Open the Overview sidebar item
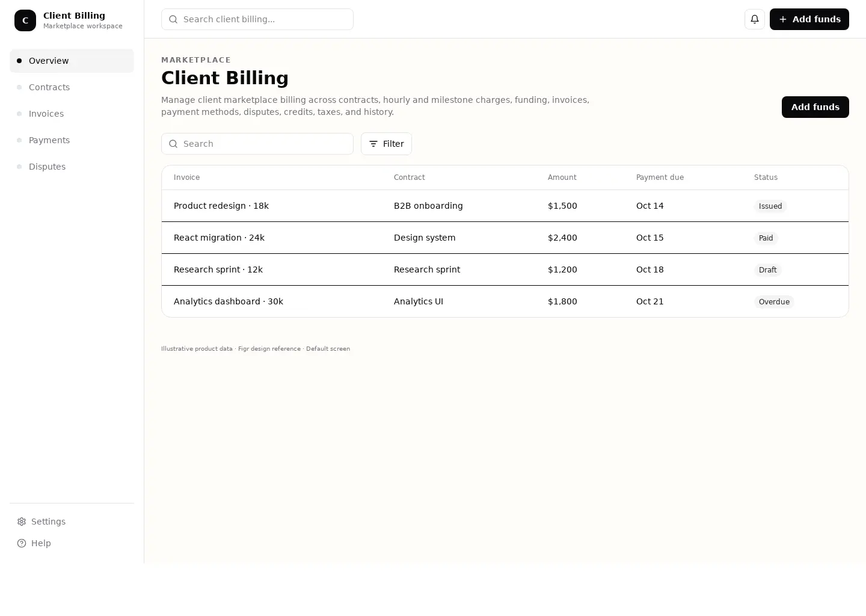The height and width of the screenshot is (616, 866). pos(72,61)
